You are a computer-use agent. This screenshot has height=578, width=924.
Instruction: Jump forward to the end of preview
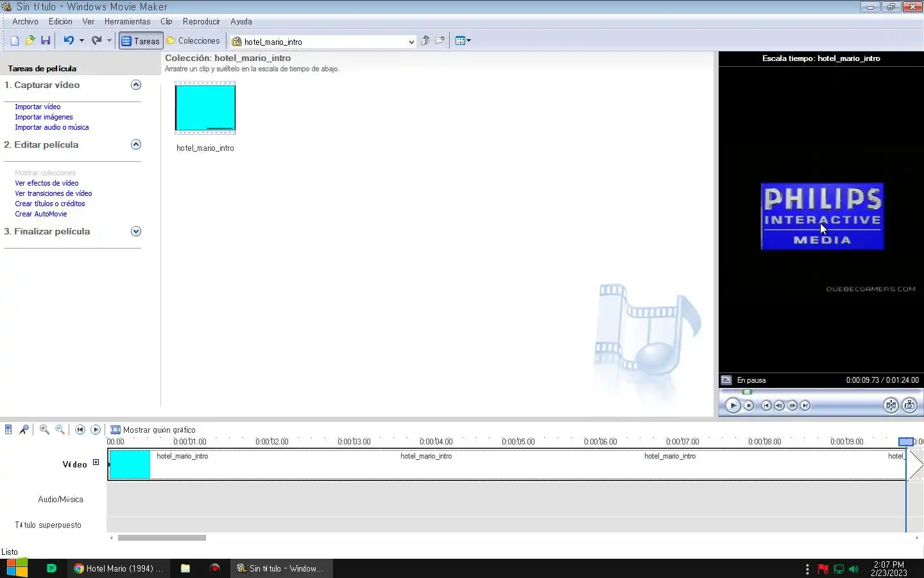click(805, 405)
